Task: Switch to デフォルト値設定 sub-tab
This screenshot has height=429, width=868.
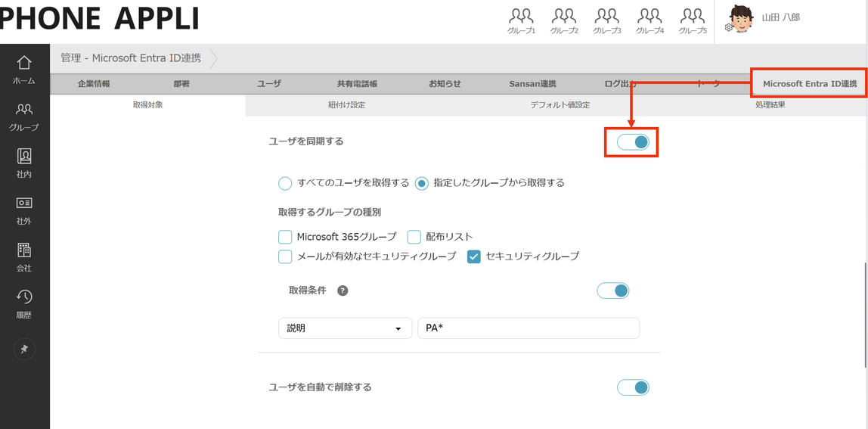Action: [x=560, y=104]
